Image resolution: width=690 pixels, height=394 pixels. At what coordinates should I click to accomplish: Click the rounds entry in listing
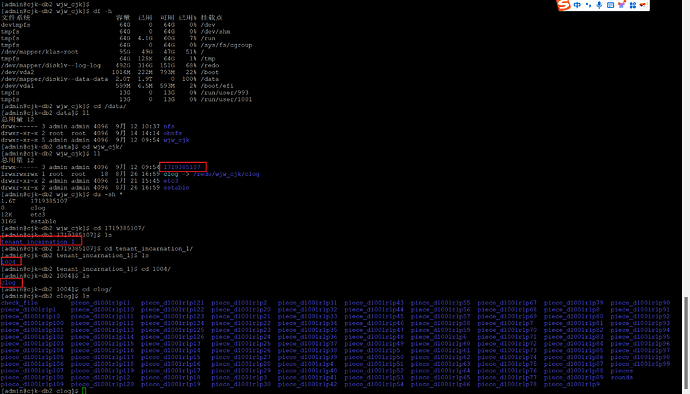(x=622, y=377)
